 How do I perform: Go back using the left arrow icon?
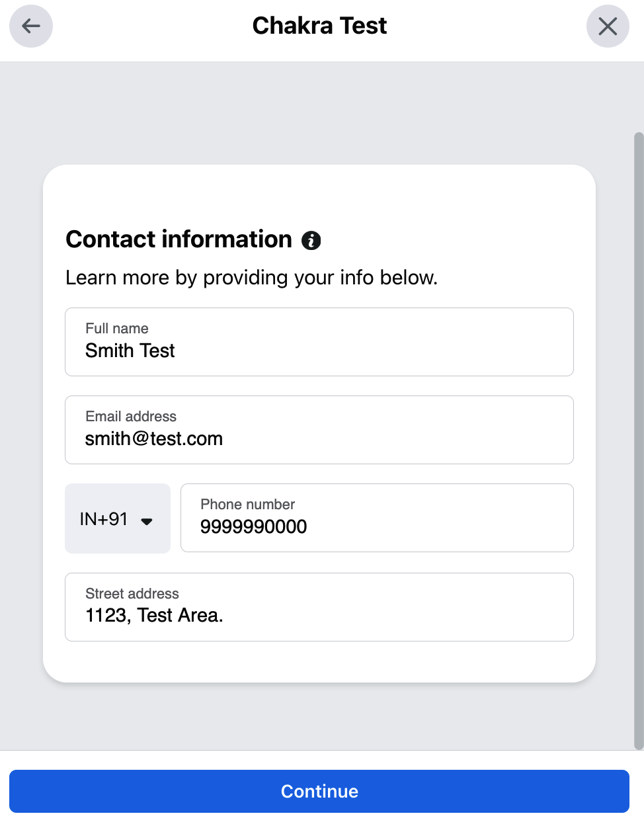tap(31, 26)
